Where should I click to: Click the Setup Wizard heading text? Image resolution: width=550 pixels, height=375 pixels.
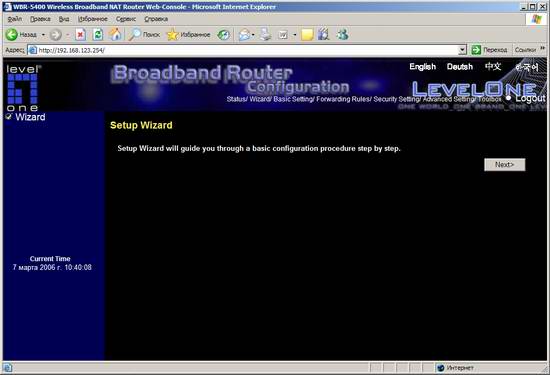point(141,125)
